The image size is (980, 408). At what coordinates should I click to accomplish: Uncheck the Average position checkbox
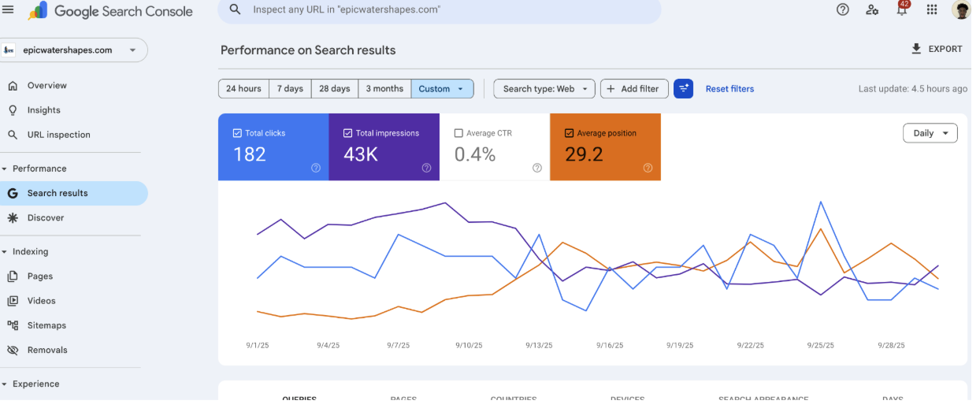[570, 133]
